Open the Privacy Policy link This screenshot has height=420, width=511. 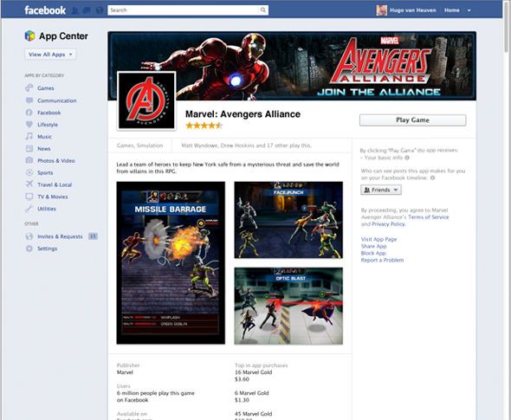tap(389, 224)
